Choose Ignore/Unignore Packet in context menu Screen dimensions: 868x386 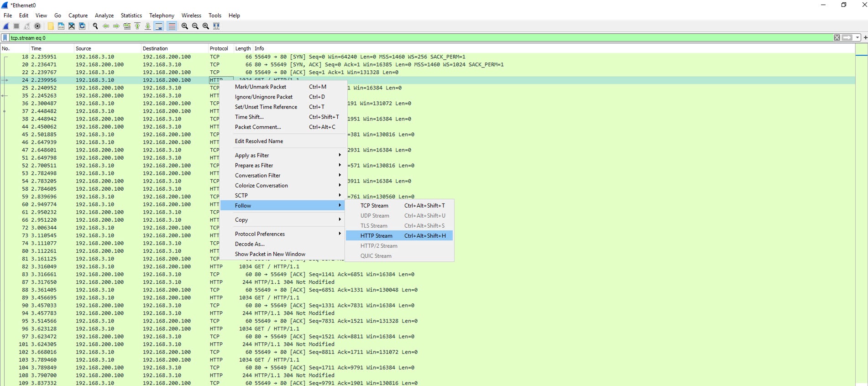[283, 97]
